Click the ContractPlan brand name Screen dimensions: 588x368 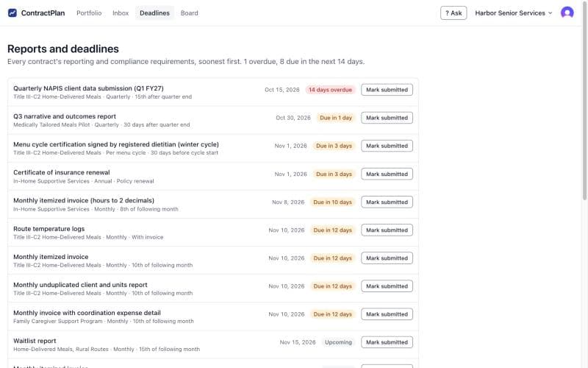coord(43,13)
